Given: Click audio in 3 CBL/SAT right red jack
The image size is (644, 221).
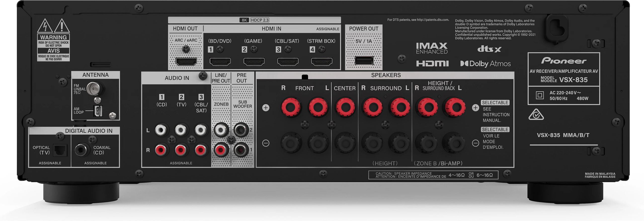Looking at the screenshot, I should pyautogui.click(x=200, y=150).
